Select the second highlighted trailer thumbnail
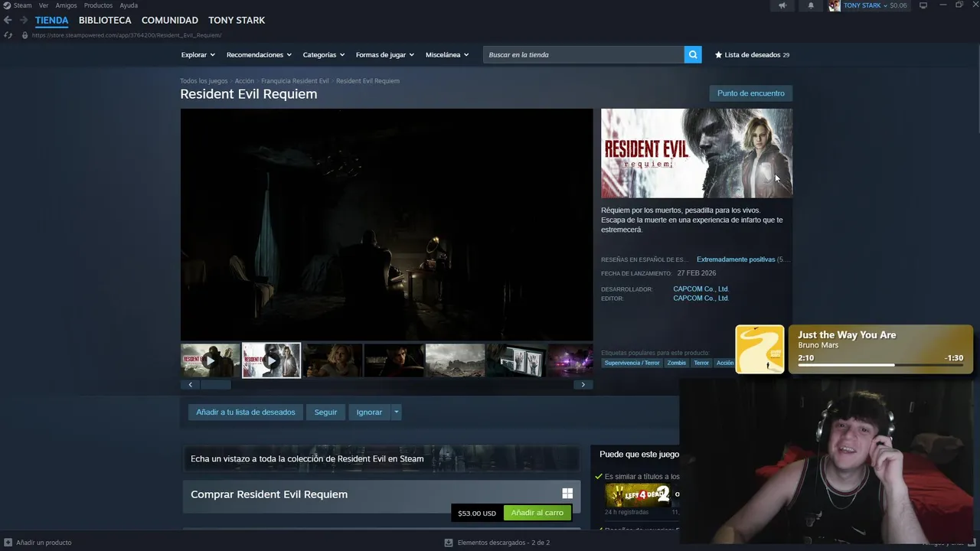The image size is (980, 551). 272,360
